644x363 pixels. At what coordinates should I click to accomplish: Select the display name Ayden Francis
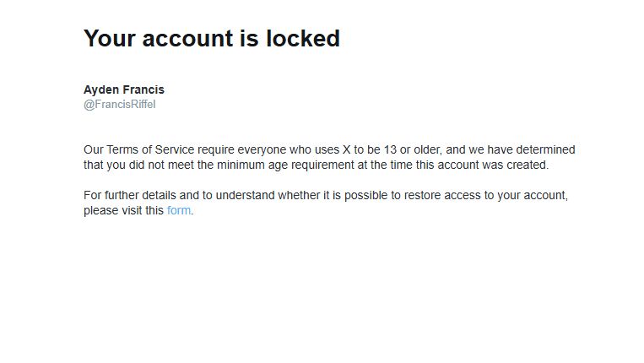click(124, 89)
